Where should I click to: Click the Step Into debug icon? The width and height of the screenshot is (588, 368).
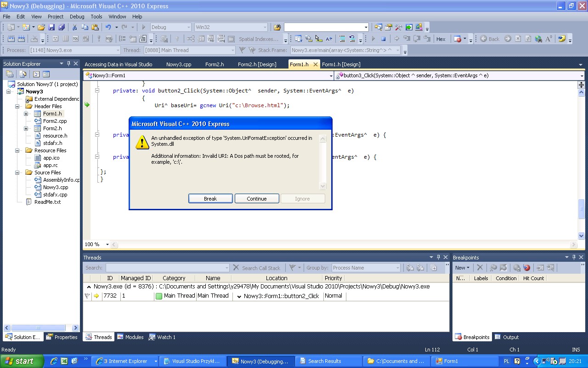(407, 39)
